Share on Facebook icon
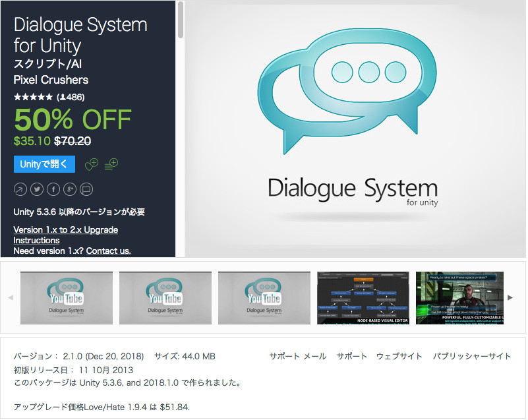 pyautogui.click(x=53, y=189)
